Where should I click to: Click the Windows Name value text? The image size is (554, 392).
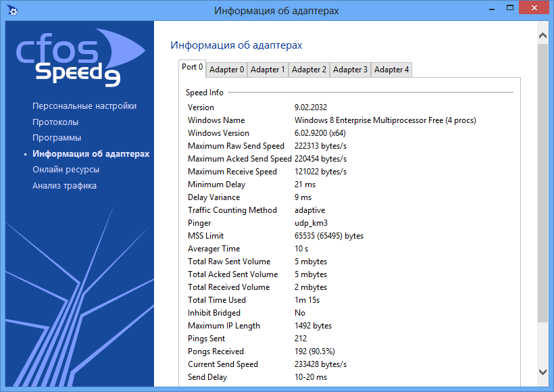click(385, 120)
